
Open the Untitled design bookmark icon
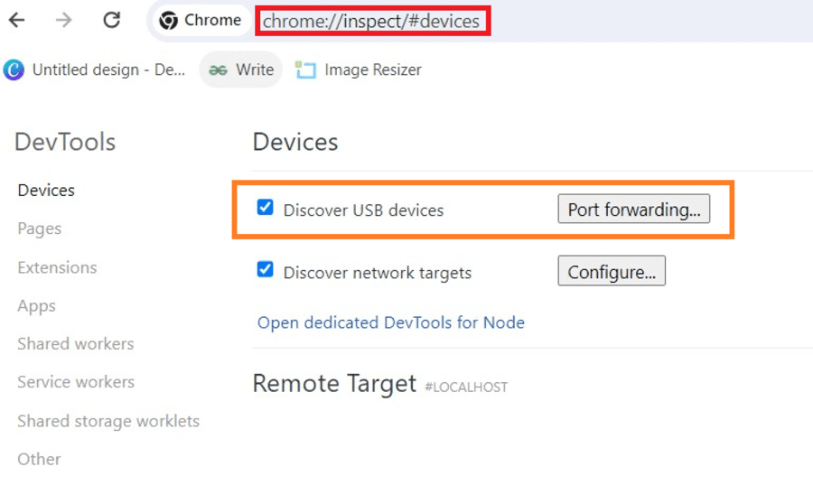coord(14,70)
